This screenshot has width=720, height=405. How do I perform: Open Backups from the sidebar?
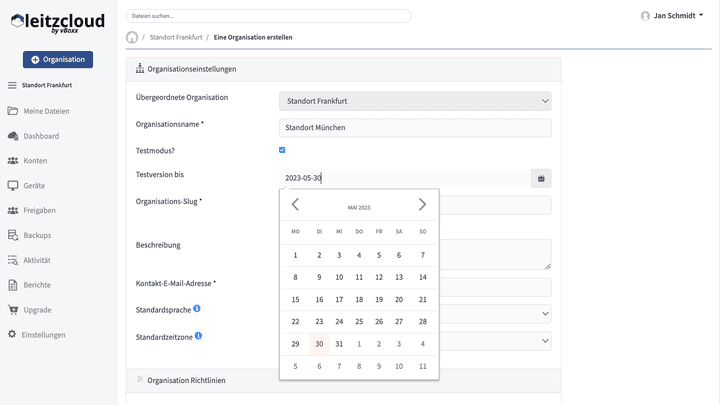(x=36, y=235)
